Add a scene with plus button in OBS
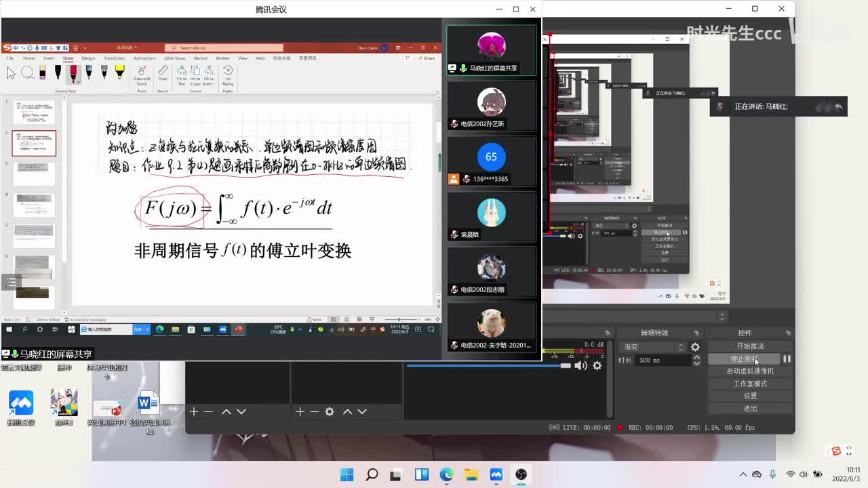 pos(194,411)
